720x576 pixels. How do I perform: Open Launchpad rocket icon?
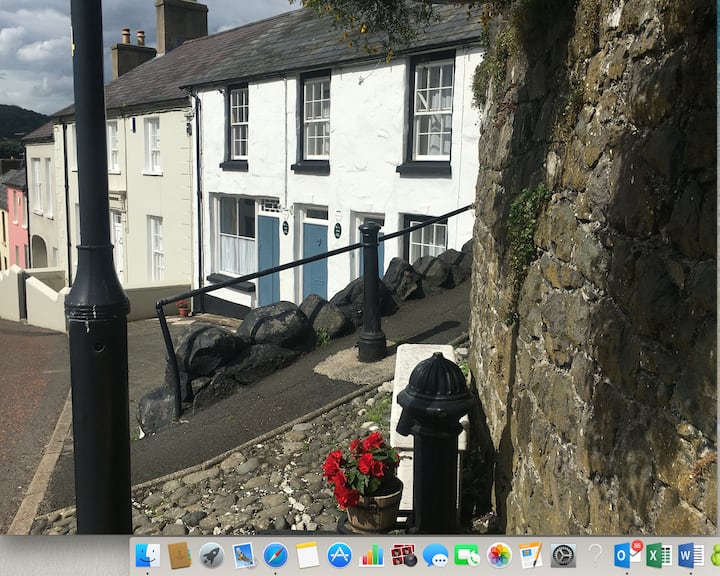pyautogui.click(x=211, y=555)
